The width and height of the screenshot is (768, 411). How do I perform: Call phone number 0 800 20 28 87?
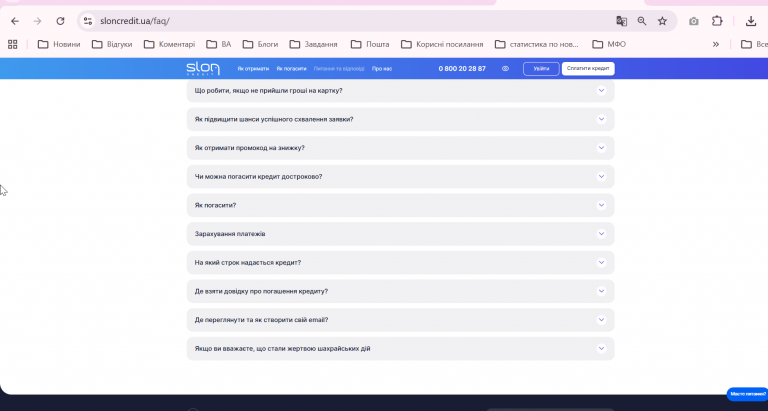pos(462,69)
